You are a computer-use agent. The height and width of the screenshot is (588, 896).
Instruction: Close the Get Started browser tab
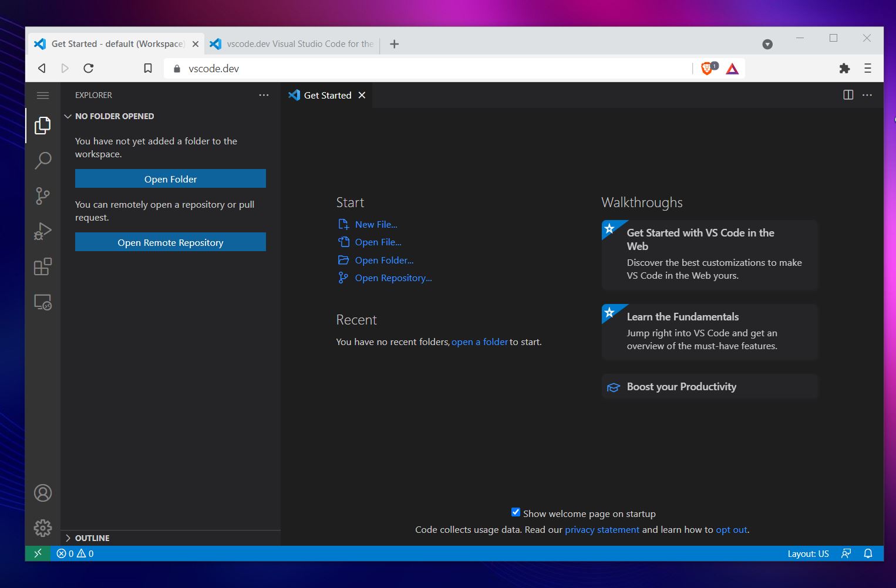[196, 44]
